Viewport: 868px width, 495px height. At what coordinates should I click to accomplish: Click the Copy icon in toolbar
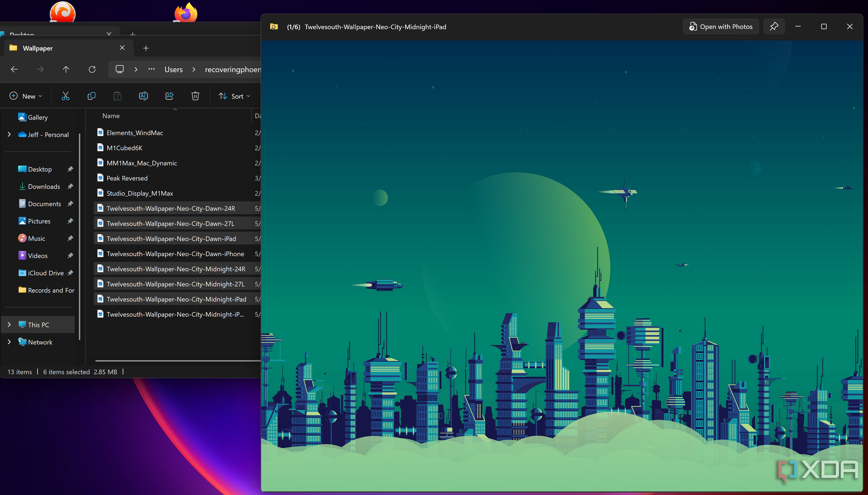[x=91, y=96]
